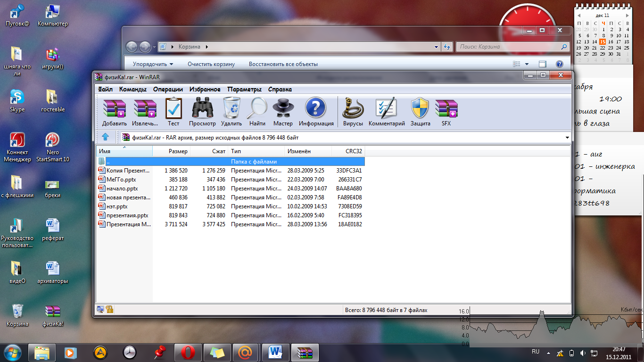Open the Комментарий (Comment) editor
This screenshot has height=362, width=644.
(387, 112)
